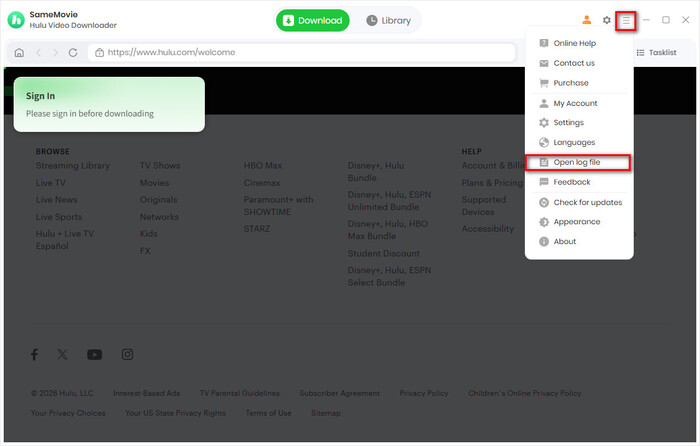Open Interest-Based Ads footer link

pos(146,393)
